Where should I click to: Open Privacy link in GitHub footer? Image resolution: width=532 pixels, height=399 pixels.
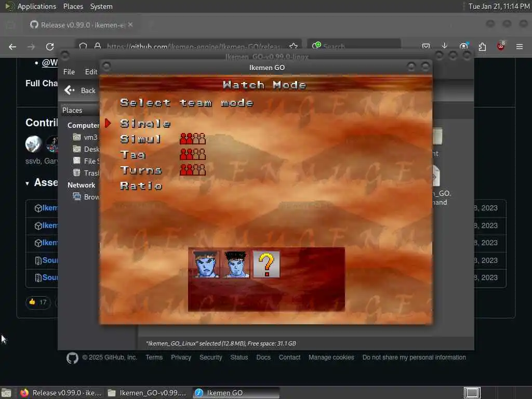pos(181,357)
